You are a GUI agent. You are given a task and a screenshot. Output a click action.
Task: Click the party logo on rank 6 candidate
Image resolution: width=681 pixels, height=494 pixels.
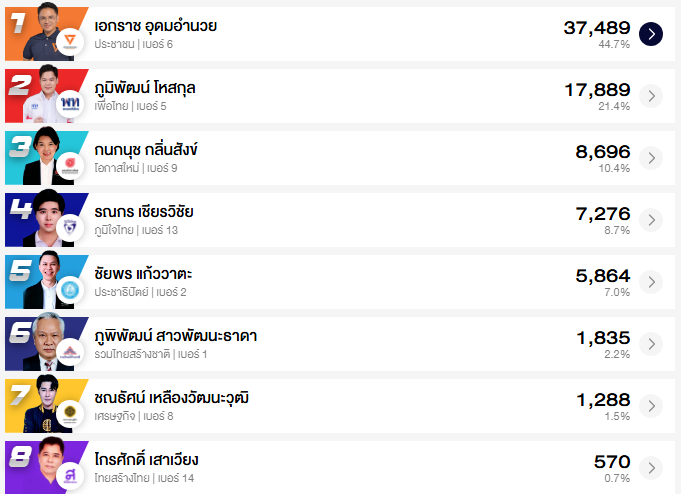pyautogui.click(x=70, y=352)
